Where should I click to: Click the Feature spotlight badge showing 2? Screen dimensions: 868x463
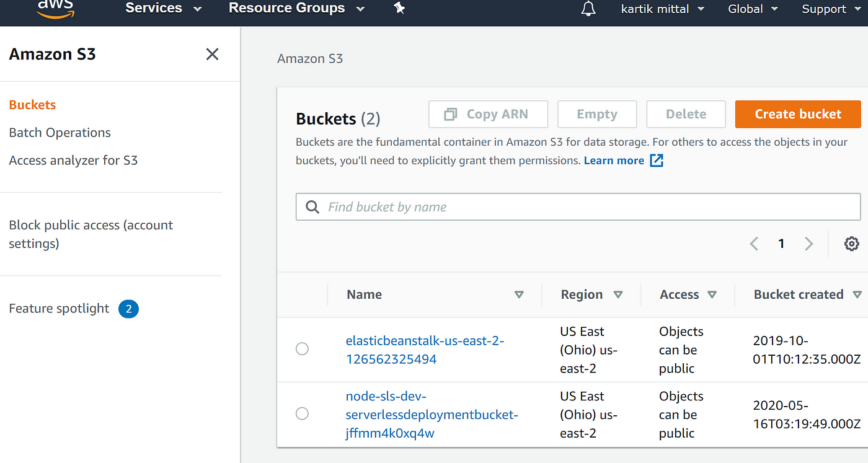pyautogui.click(x=128, y=309)
